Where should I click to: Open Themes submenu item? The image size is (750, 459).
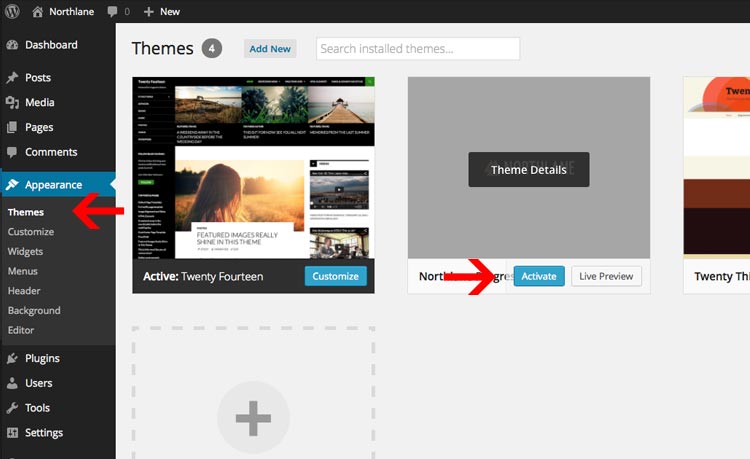coord(26,212)
